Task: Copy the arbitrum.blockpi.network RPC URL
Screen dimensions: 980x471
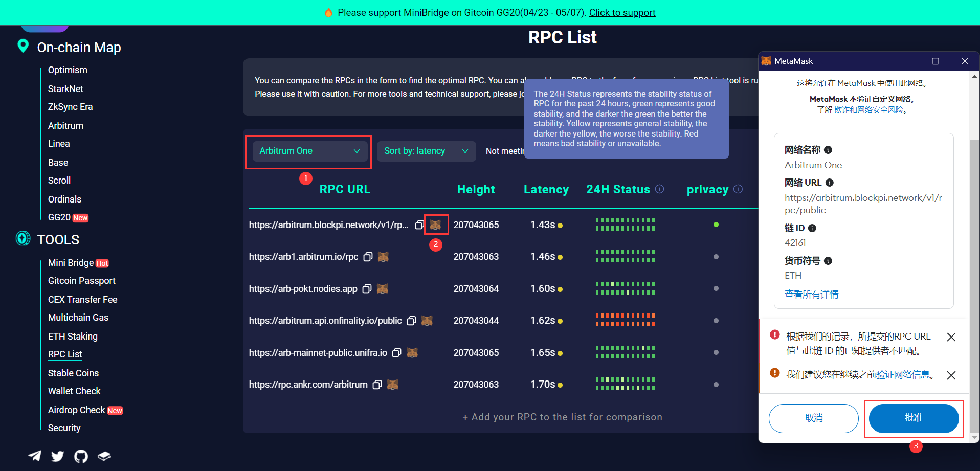Action: [x=419, y=225]
